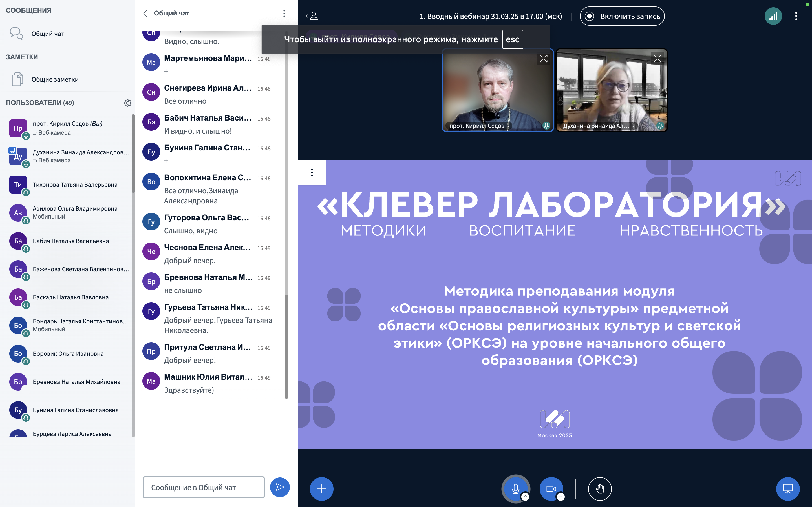Toggle the user list panel icon
Screen dimensions: 812x507
pyautogui.click(x=312, y=16)
